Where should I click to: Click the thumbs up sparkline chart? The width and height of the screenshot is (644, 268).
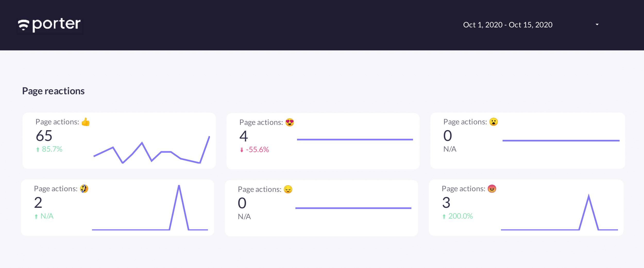pyautogui.click(x=151, y=150)
